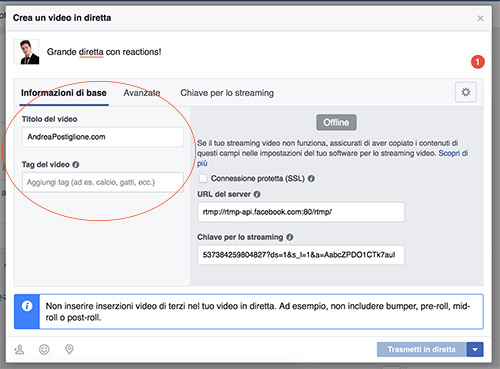
Task: Click the Titolo del video input field
Action: [103, 137]
